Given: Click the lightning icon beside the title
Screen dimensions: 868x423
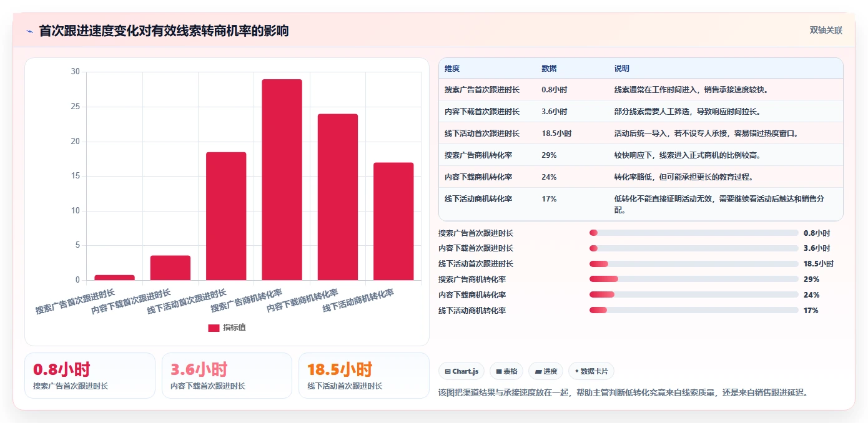Looking at the screenshot, I should point(29,31).
